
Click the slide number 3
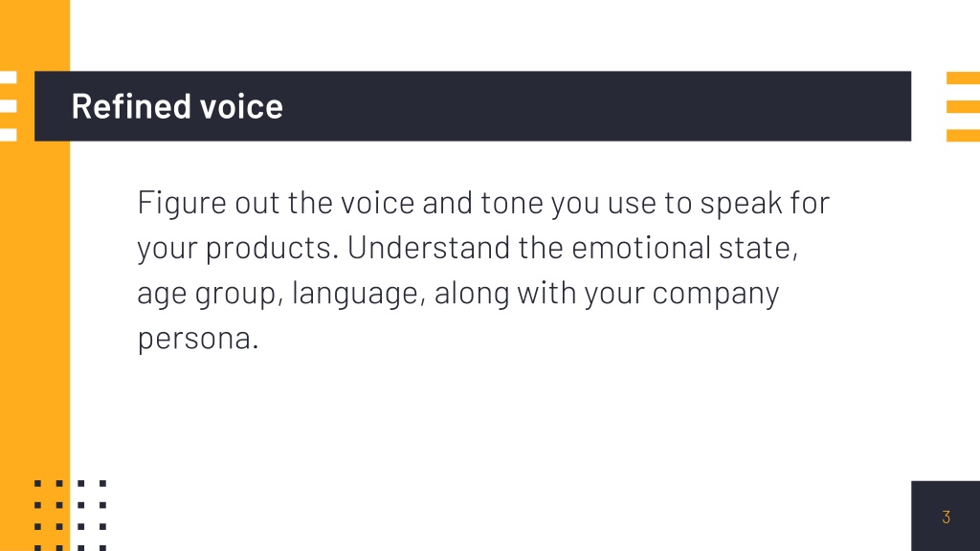pos(946,518)
